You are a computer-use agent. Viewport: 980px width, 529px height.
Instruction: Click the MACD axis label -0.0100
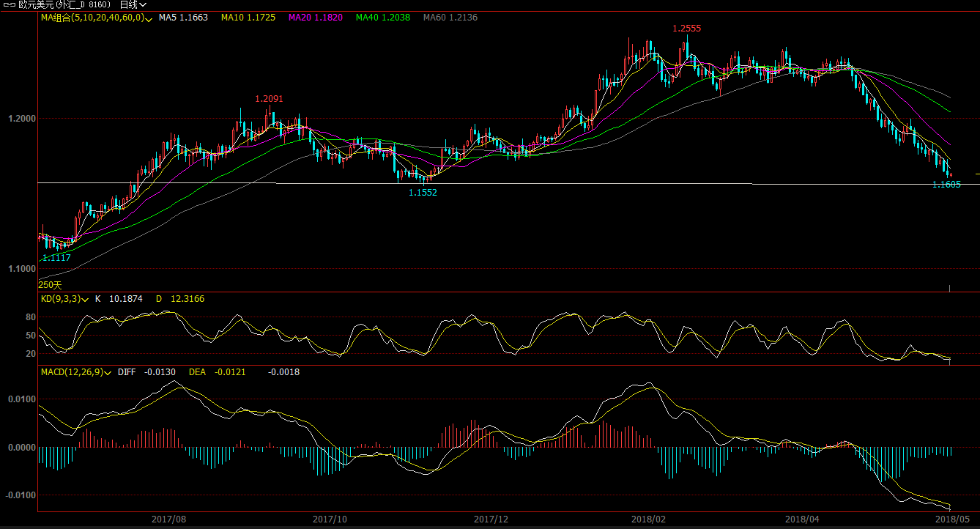point(20,495)
